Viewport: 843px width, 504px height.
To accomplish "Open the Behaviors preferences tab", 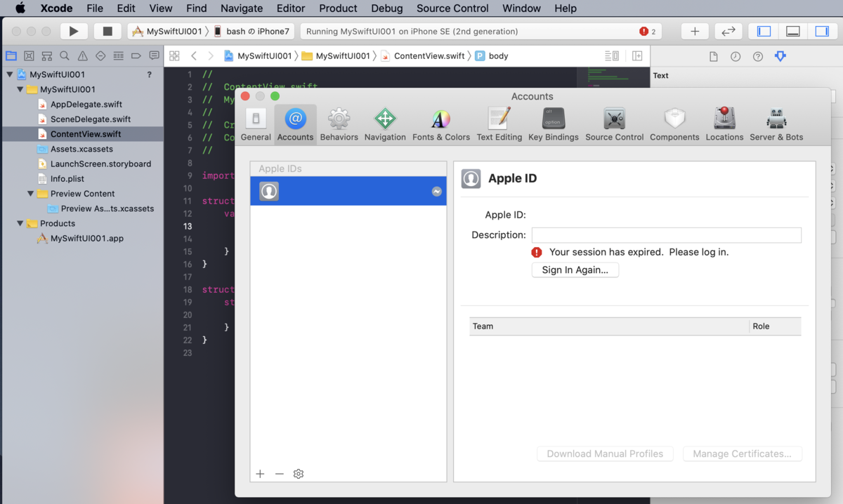I will 339,125.
